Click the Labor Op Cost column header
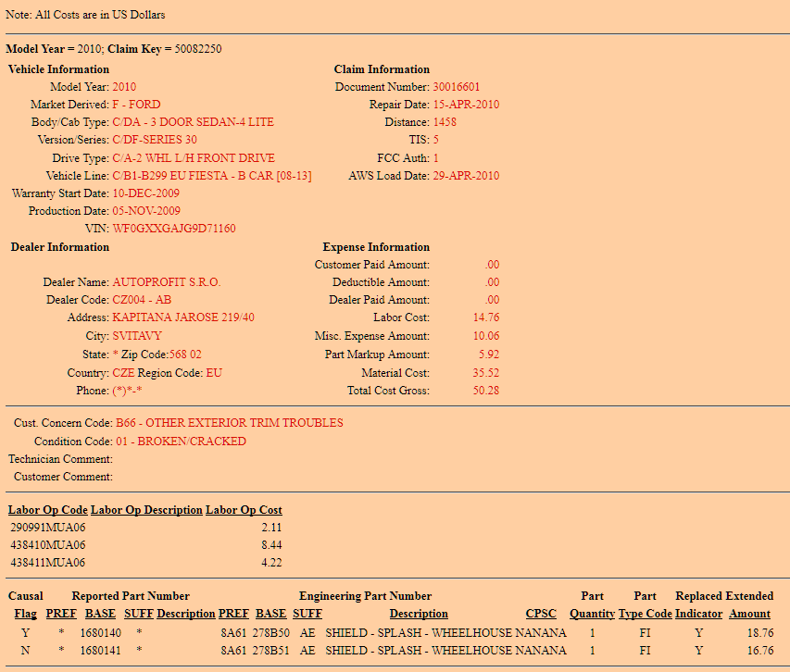The image size is (790, 672). pos(244,510)
